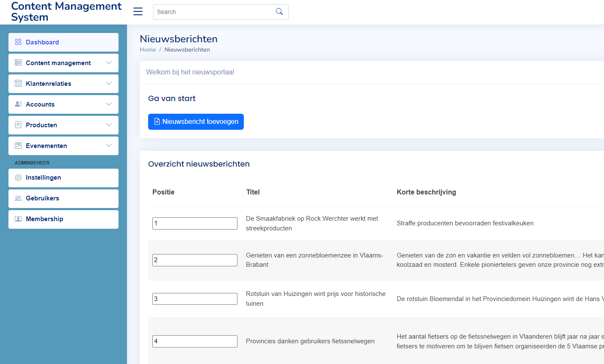
Task: Click the search magnifier icon
Action: [x=279, y=11]
